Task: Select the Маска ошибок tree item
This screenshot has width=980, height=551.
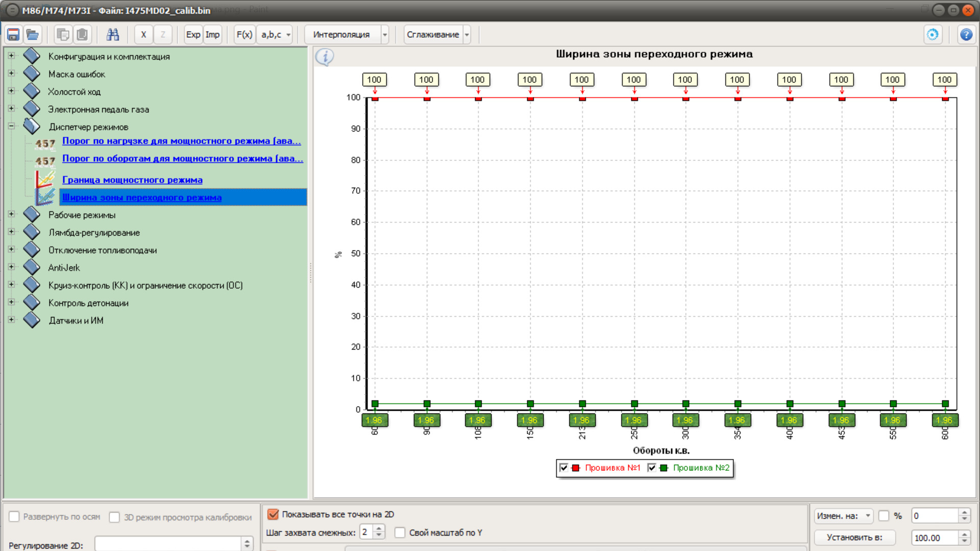Action: pyautogui.click(x=77, y=74)
